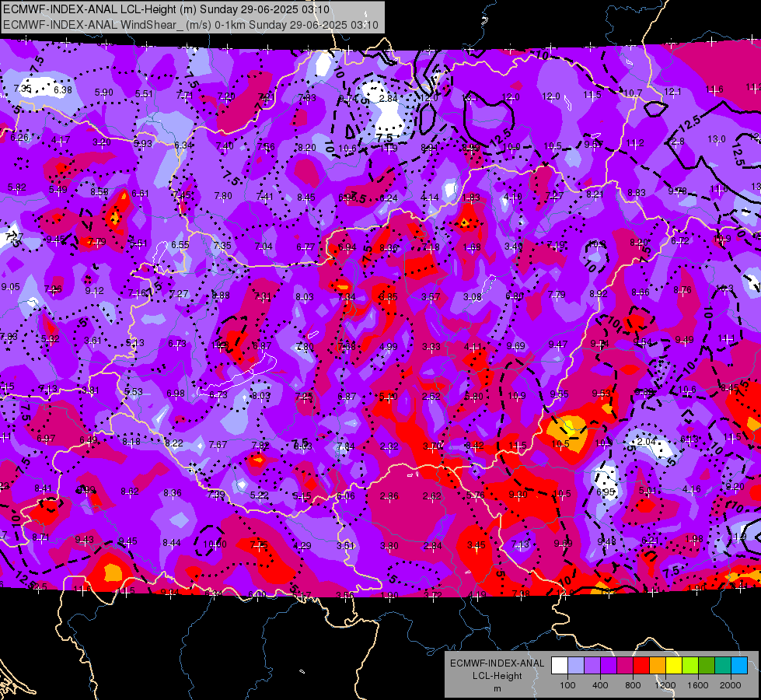This screenshot has height=700, width=761.
Task: Click the grid value '9.55'
Action: (559, 394)
